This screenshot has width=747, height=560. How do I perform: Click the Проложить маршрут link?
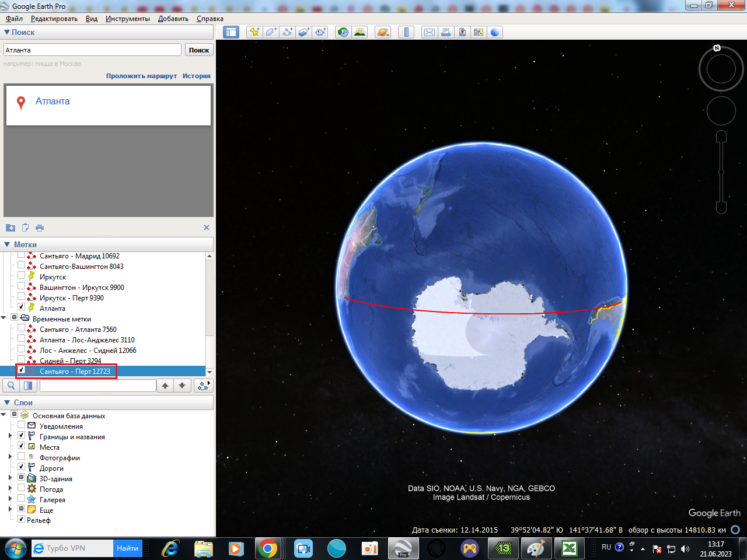(141, 76)
